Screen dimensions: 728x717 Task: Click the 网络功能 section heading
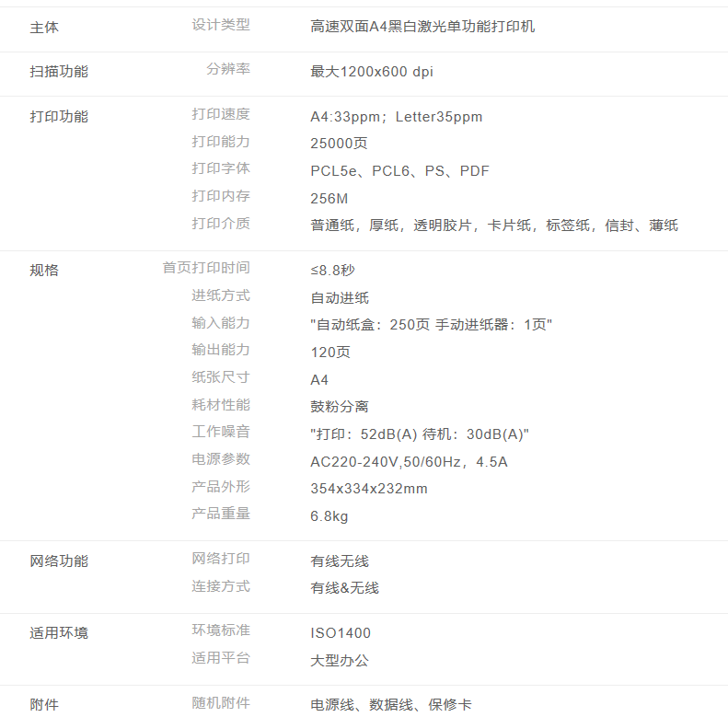click(59, 561)
